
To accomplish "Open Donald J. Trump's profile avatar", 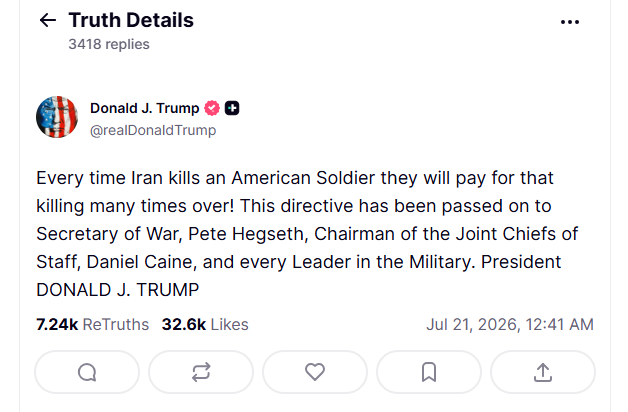I will point(57,117).
